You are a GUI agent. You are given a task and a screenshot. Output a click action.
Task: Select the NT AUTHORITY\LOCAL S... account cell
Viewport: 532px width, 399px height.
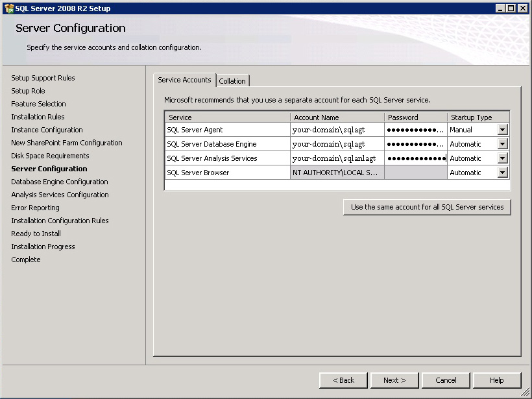point(337,173)
